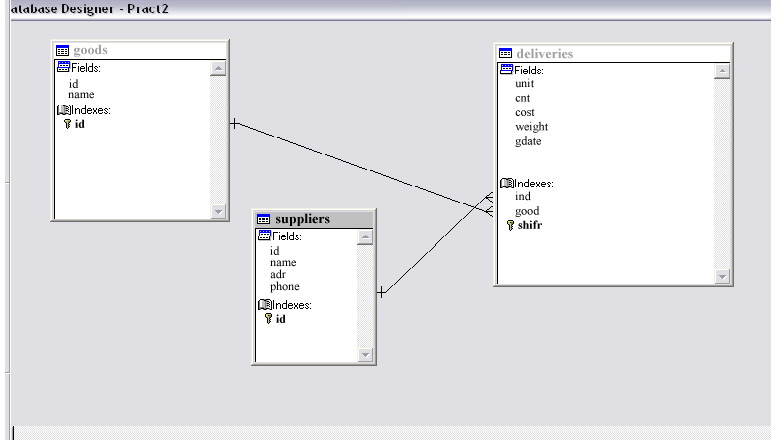Select the gdate field in deliveries

[527, 141]
